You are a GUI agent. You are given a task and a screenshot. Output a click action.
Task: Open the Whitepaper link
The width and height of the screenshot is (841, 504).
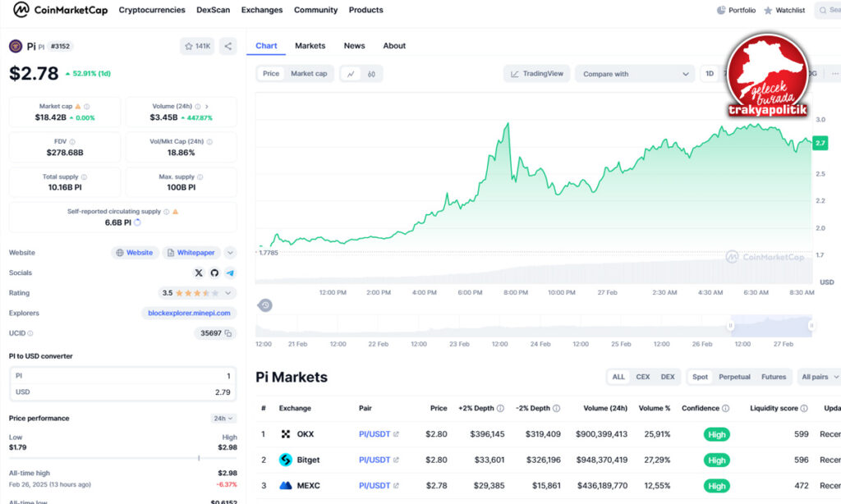tap(191, 253)
